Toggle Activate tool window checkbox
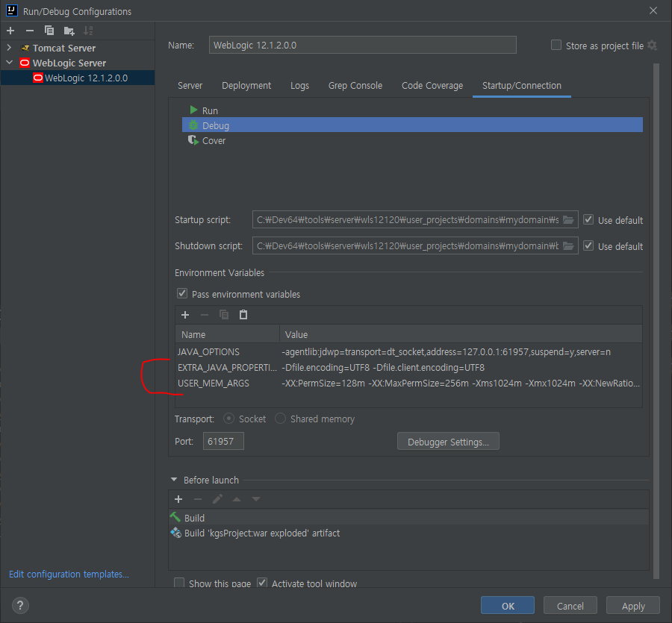Image resolution: width=672 pixels, height=623 pixels. (x=262, y=583)
